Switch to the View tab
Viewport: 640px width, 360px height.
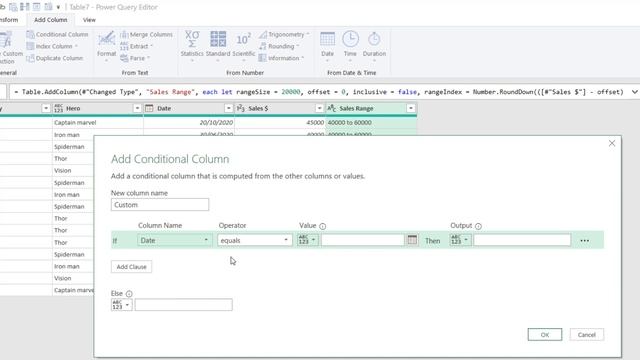(89, 20)
